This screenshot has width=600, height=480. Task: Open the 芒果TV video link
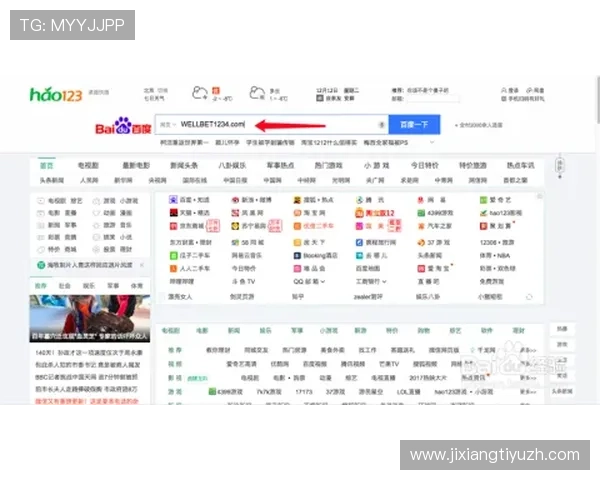[389, 364]
